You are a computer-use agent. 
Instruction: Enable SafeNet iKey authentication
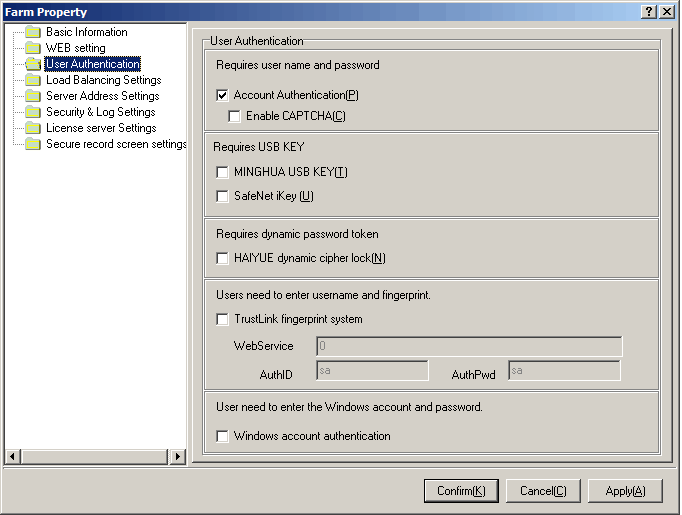pos(222,197)
